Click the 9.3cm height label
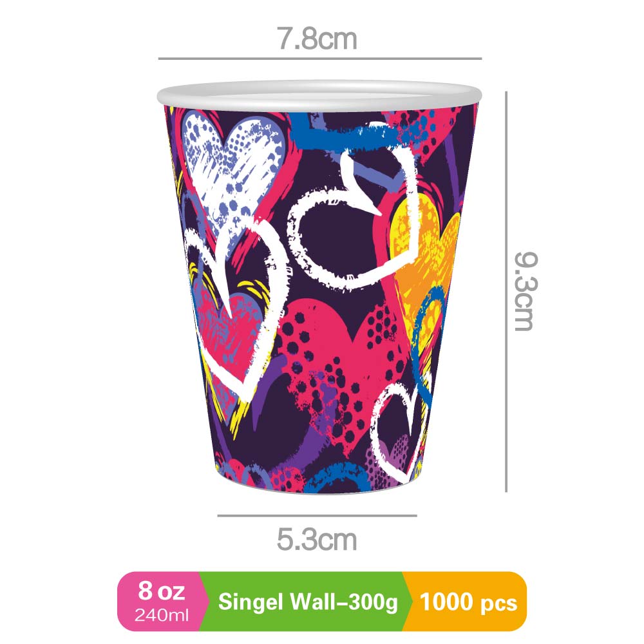Image resolution: width=644 pixels, height=644 pixels. coord(526,291)
